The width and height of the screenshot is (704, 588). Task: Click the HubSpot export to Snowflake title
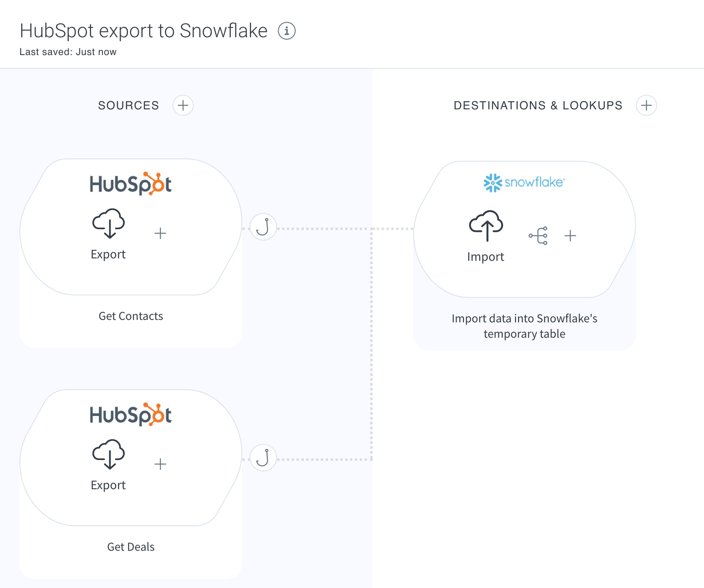(x=143, y=31)
